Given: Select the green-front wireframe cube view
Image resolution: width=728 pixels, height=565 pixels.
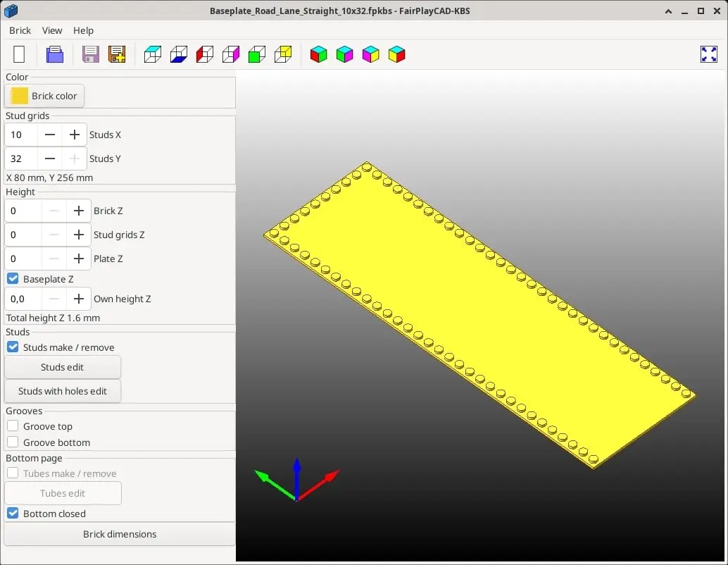Looking at the screenshot, I should pos(257,54).
